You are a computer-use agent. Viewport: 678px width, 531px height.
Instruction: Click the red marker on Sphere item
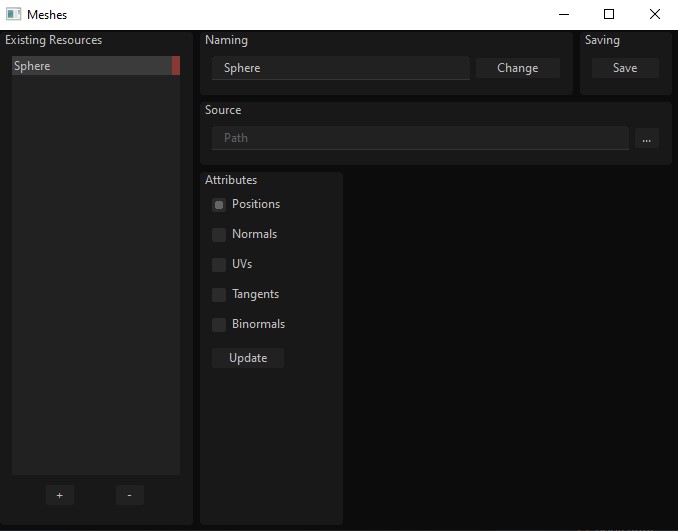coord(176,66)
